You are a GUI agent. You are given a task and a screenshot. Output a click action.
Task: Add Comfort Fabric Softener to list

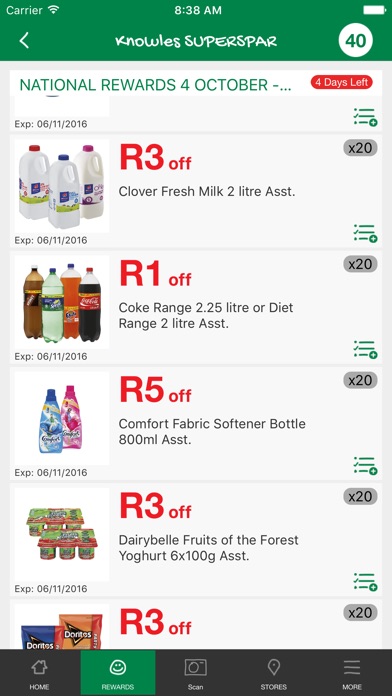tap(365, 466)
